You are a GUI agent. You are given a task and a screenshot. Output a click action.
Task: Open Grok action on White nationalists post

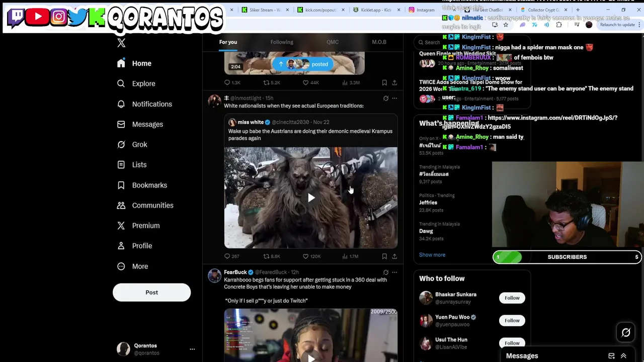pos(386,99)
